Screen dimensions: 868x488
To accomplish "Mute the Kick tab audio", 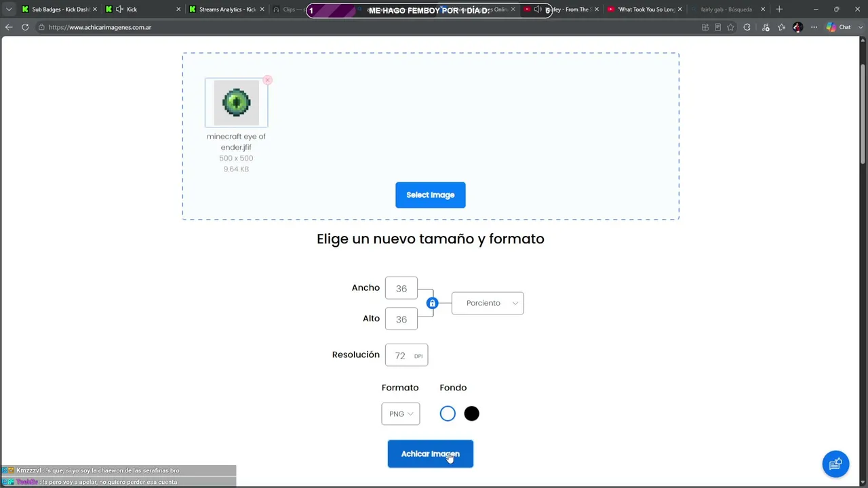I will coord(119,9).
